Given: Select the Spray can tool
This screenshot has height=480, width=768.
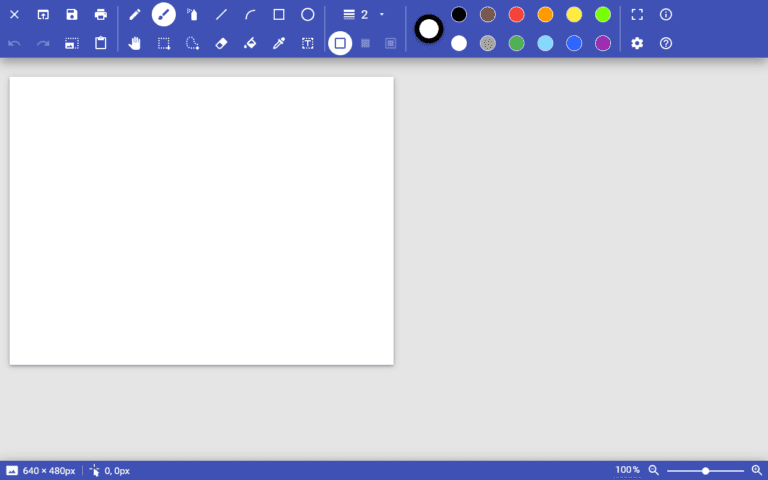Looking at the screenshot, I should [x=193, y=15].
